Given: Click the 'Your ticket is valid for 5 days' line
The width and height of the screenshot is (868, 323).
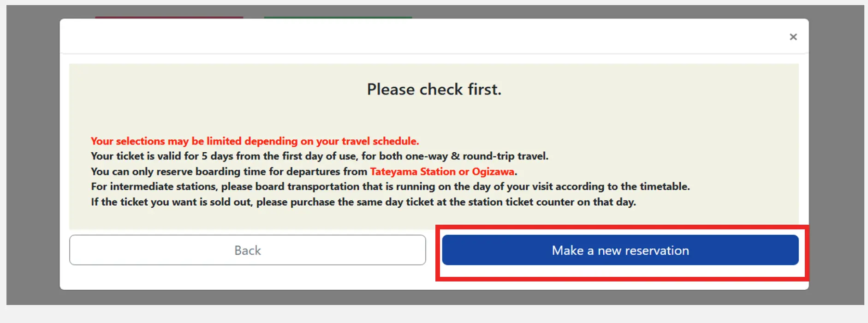Looking at the screenshot, I should pos(319,156).
